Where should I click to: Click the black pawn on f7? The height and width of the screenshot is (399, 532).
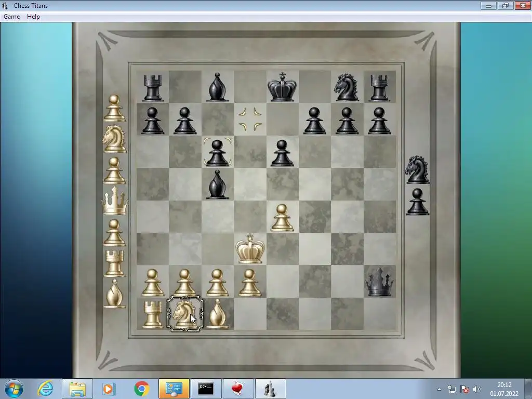coord(314,121)
